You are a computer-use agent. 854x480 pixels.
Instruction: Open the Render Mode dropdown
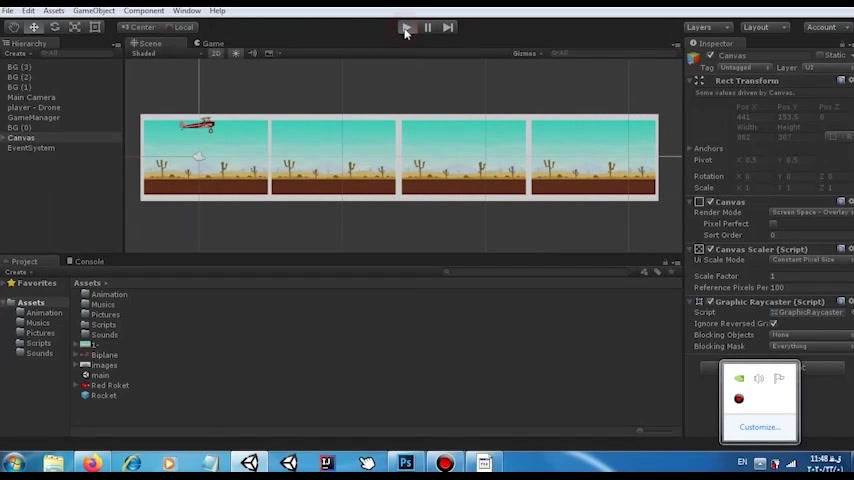click(806, 213)
